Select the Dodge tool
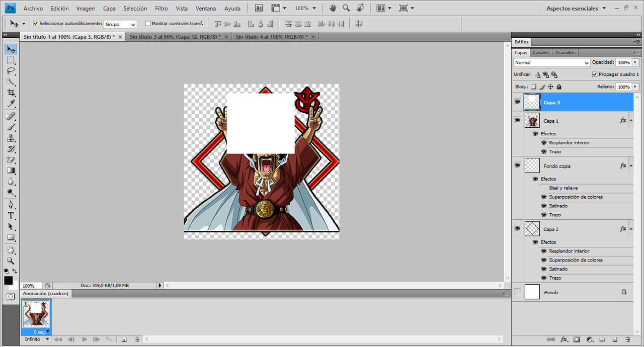 click(x=11, y=192)
